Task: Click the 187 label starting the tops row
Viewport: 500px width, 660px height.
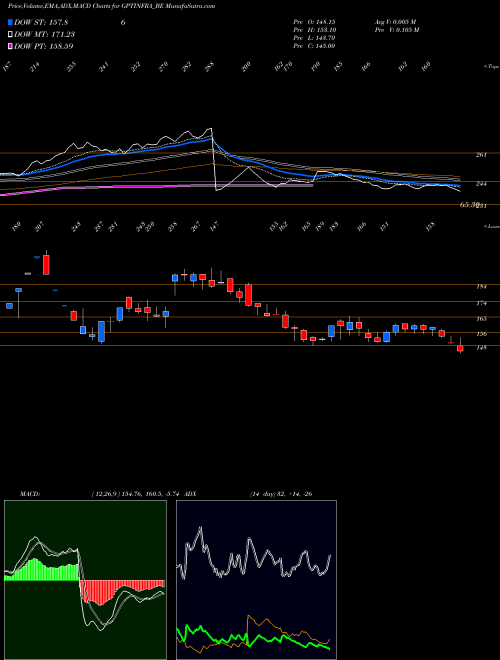Action: (7, 67)
